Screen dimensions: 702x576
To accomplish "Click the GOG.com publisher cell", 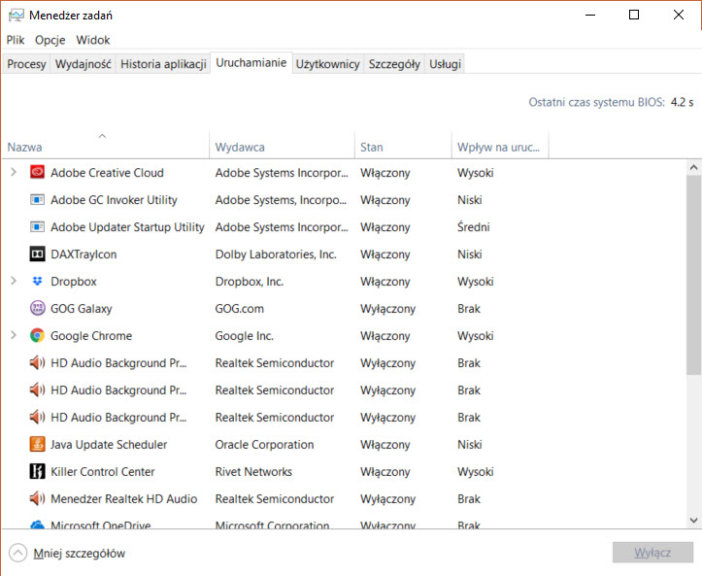I will 240,308.
